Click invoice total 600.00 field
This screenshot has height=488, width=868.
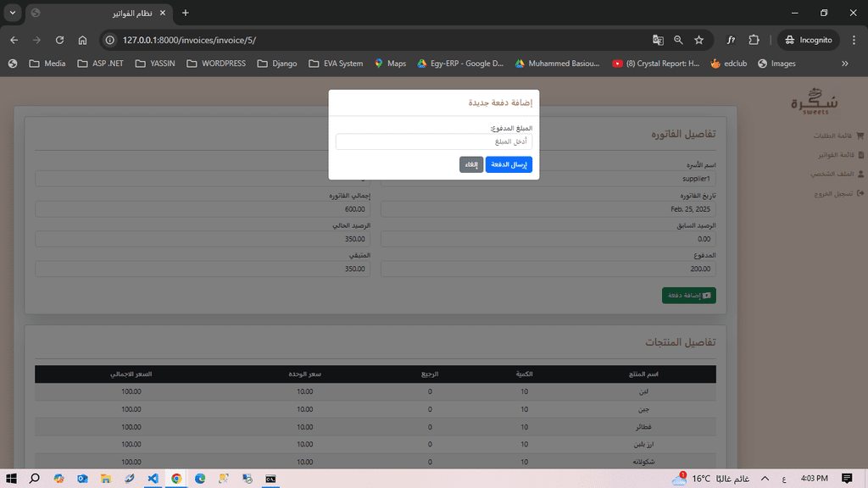[x=203, y=209]
